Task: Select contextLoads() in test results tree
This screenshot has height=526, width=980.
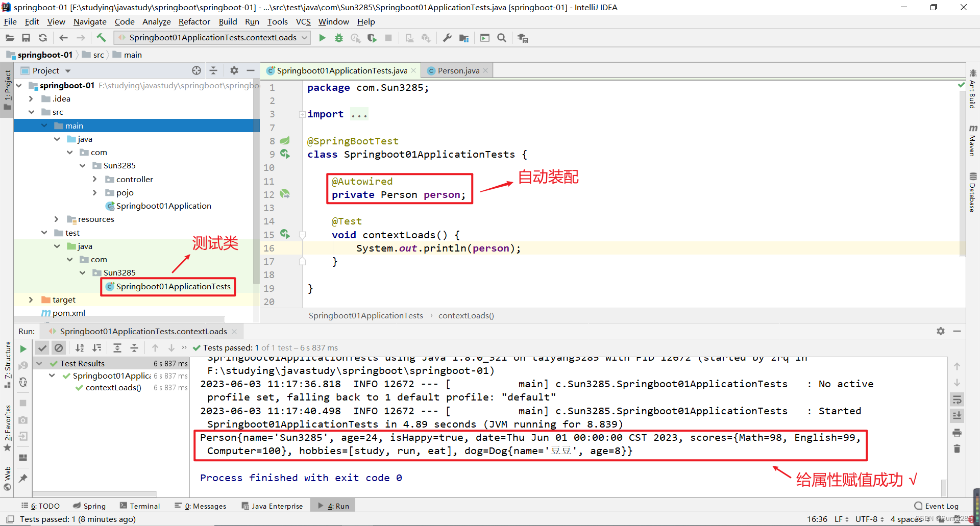Action: (113, 387)
